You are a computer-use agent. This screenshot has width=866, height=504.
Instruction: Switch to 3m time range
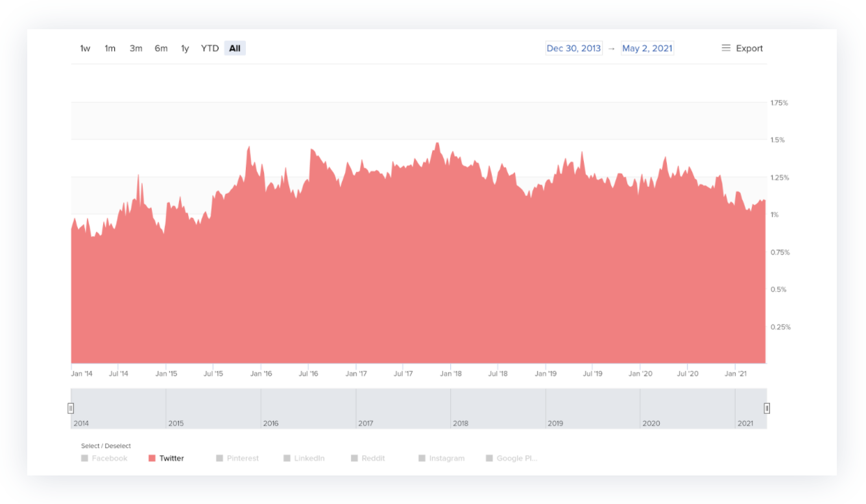[x=136, y=49]
